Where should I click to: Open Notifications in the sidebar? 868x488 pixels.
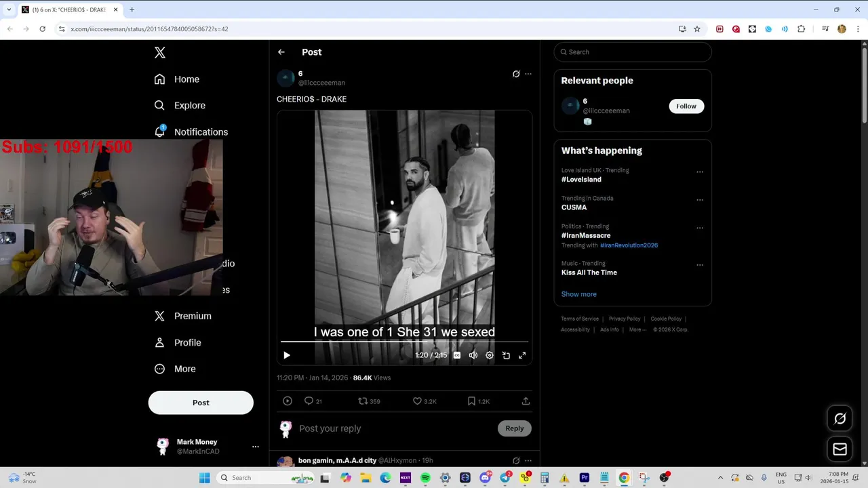click(x=191, y=131)
